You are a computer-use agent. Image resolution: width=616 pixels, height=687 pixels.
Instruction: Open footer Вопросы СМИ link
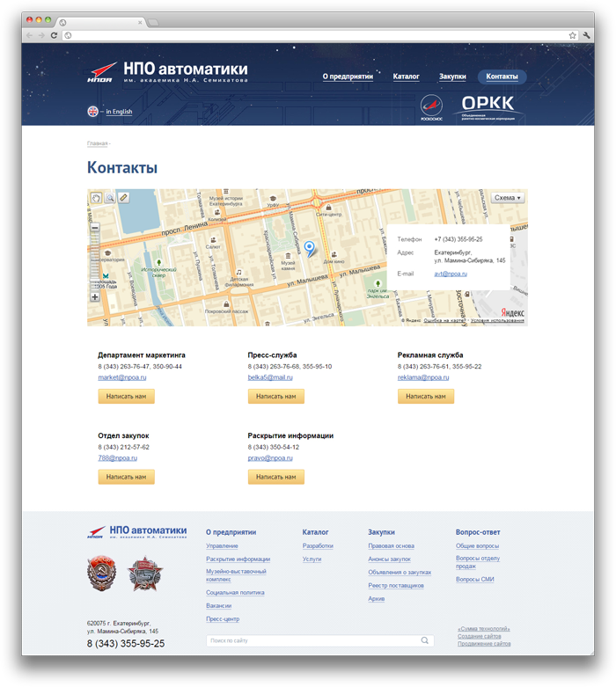[x=475, y=579]
